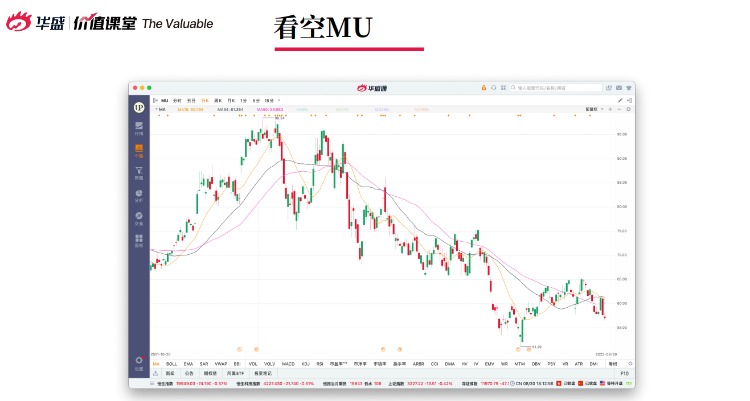Select the VOLV sub-indicator
750x401 pixels.
[x=270, y=364]
